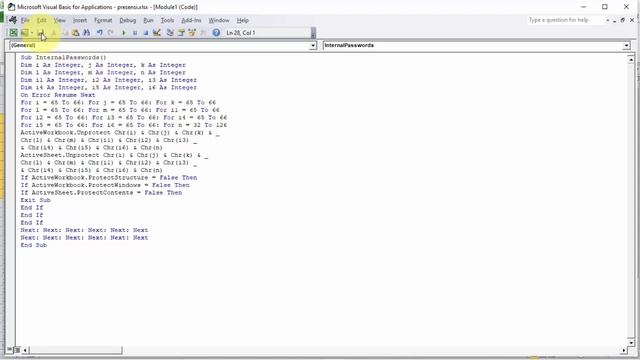Click the horizontal scrollbar thumb
This screenshot has height=360, width=640.
[x=76, y=350]
